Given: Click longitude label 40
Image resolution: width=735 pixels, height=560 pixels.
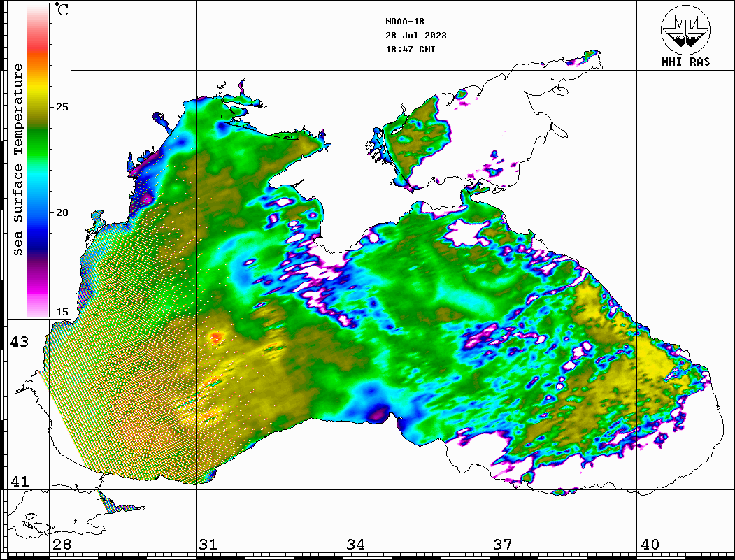Looking at the screenshot, I should click(650, 545).
